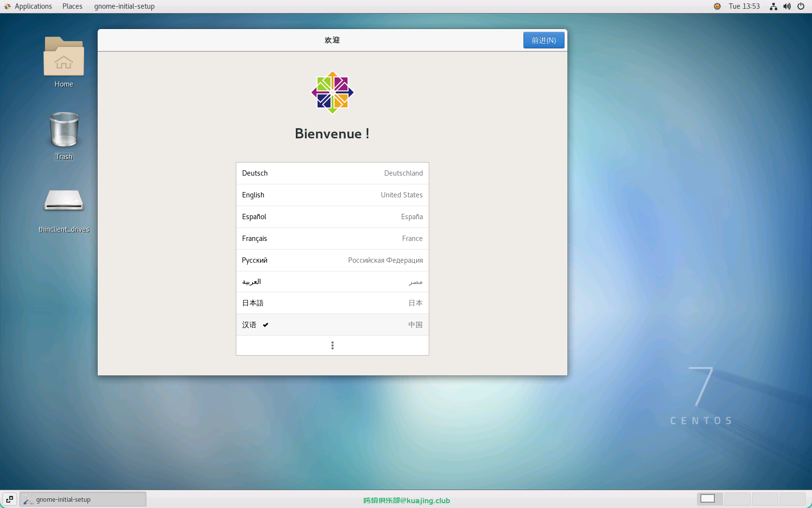
Task: Open the volume icon in top bar
Action: point(787,6)
